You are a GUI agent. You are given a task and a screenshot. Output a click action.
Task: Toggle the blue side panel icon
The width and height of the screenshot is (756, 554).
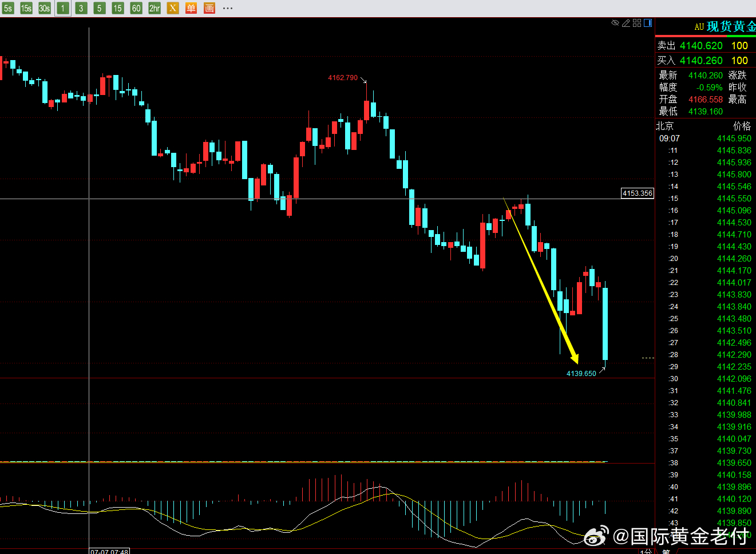648,23
